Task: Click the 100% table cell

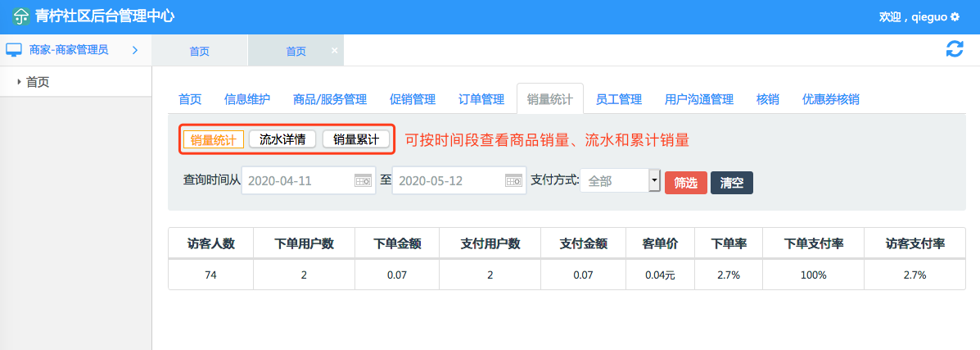Action: (x=813, y=275)
